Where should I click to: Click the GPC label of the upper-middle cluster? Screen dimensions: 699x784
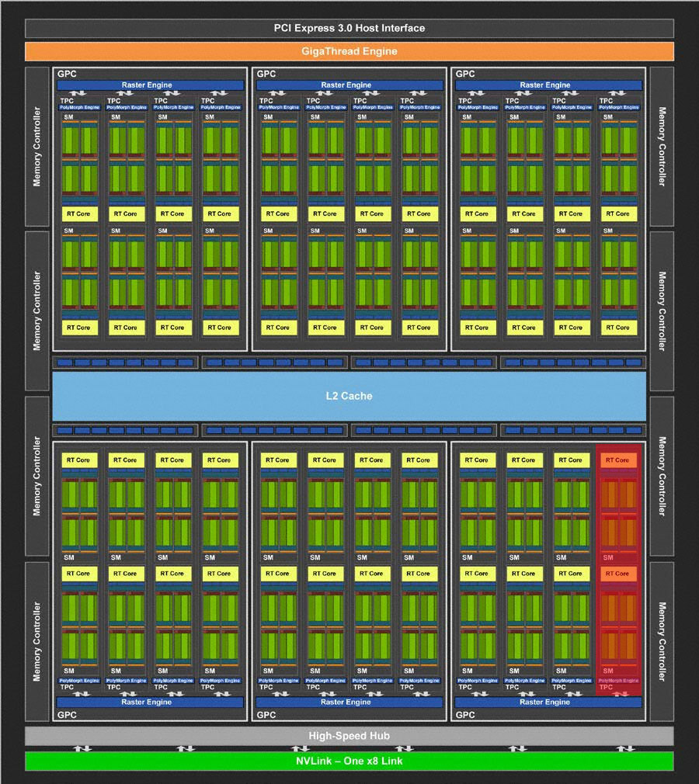click(x=266, y=74)
